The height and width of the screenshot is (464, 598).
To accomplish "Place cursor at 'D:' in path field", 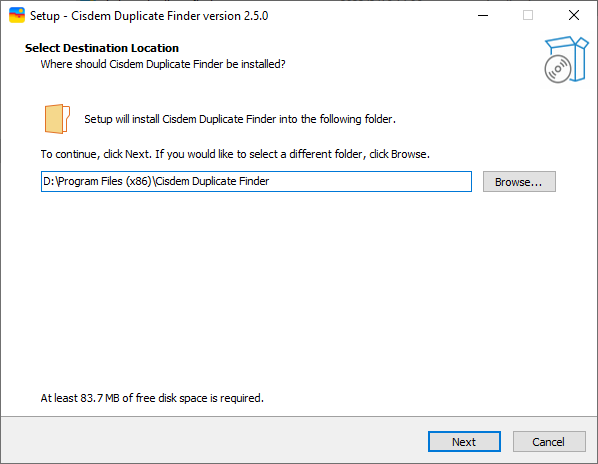I will (49, 181).
